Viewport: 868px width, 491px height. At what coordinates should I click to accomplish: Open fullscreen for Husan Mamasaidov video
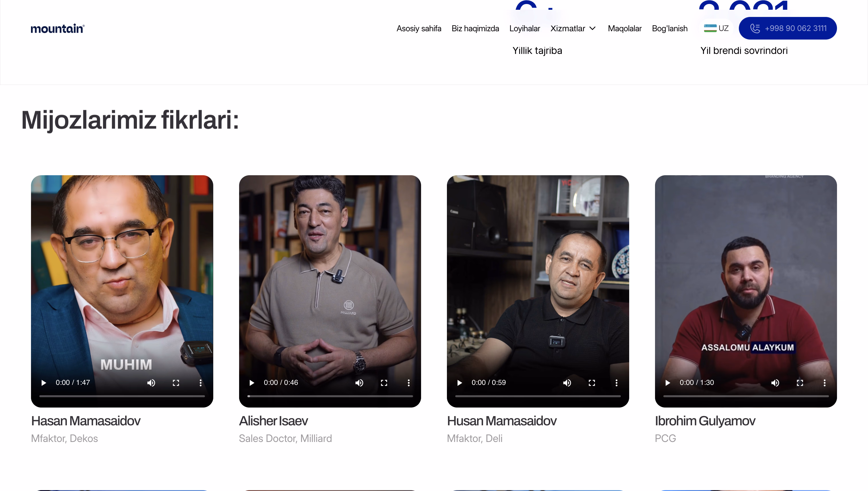click(592, 383)
